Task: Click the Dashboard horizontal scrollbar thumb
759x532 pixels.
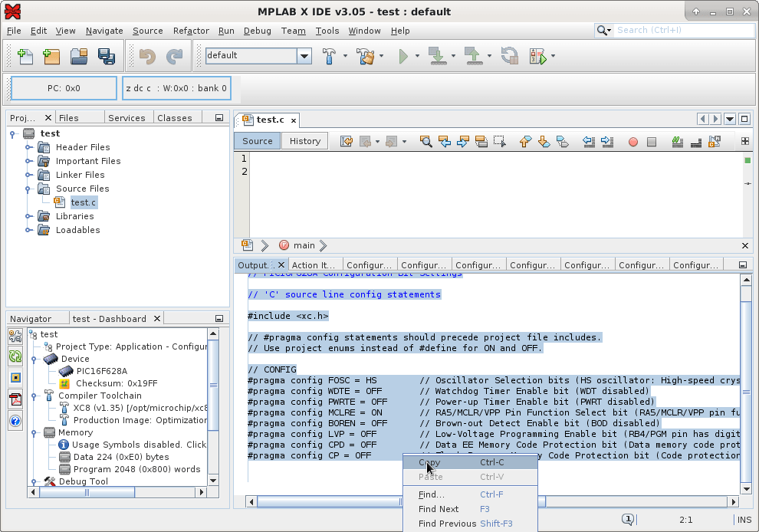Action: pos(87,492)
